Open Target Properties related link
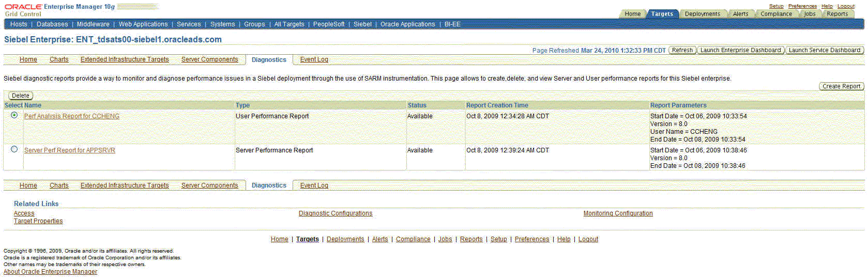 point(38,221)
